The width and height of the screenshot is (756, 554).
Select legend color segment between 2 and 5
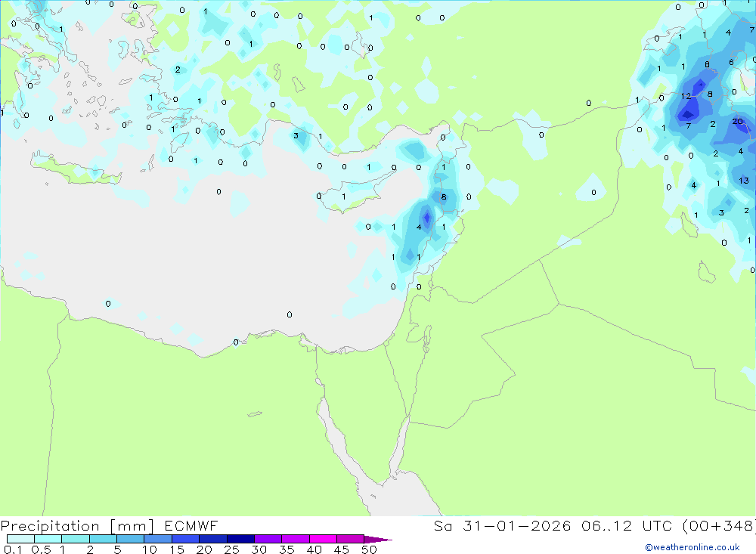[x=103, y=539]
